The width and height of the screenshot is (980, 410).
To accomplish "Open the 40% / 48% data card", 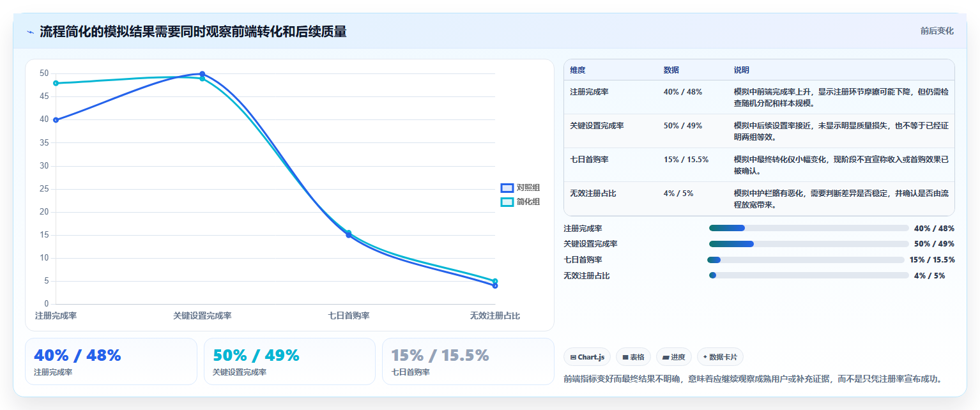I will point(111,361).
